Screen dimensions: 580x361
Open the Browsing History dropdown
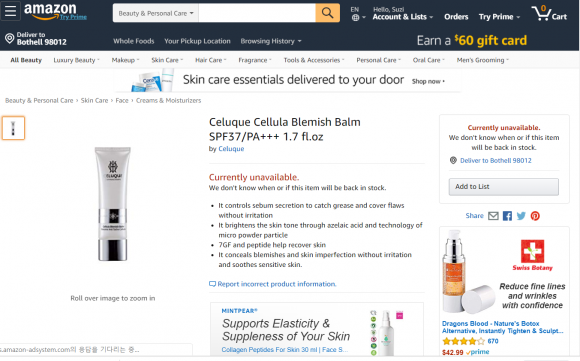point(271,41)
